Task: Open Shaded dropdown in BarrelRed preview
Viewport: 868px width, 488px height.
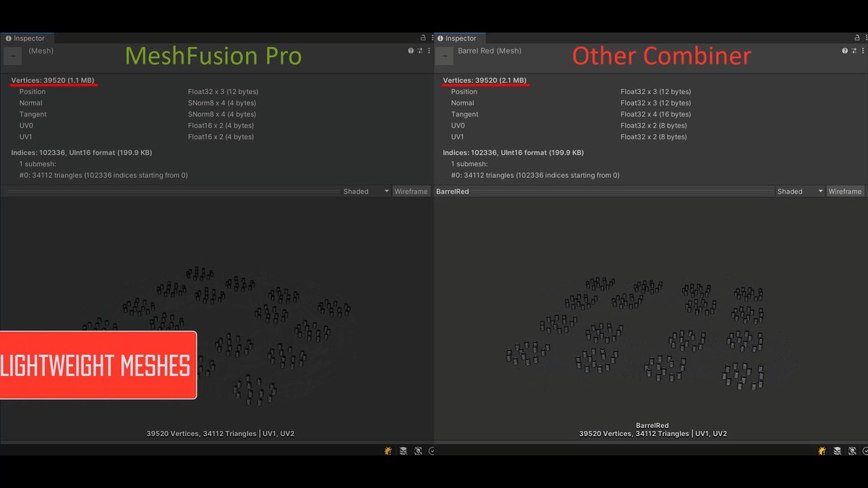Action: tap(800, 192)
